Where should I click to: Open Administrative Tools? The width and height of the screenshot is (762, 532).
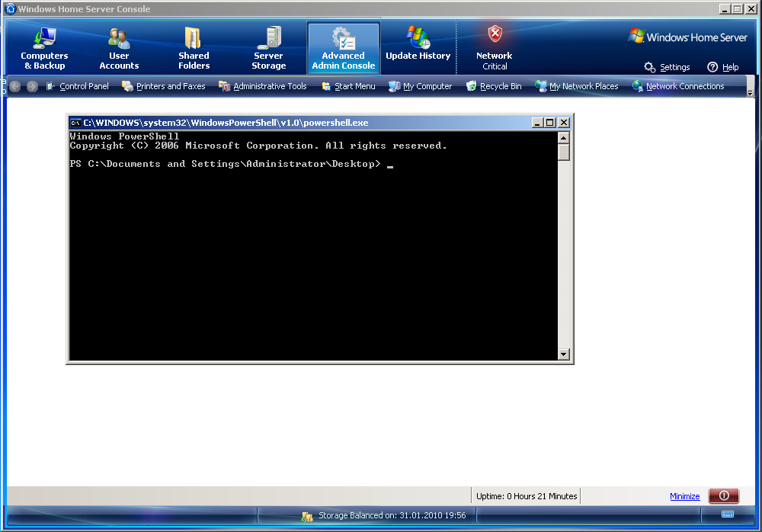coord(263,86)
